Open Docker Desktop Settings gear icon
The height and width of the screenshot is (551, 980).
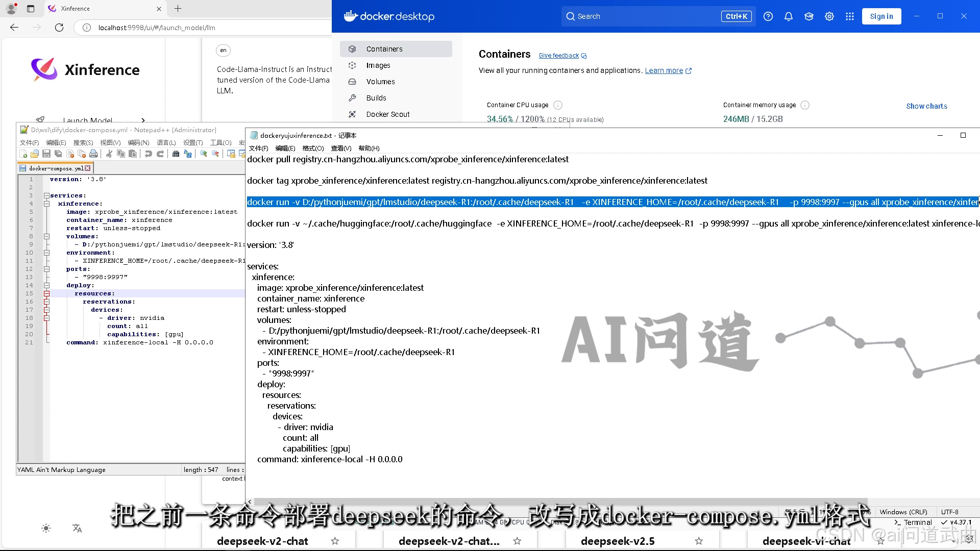[x=829, y=16]
